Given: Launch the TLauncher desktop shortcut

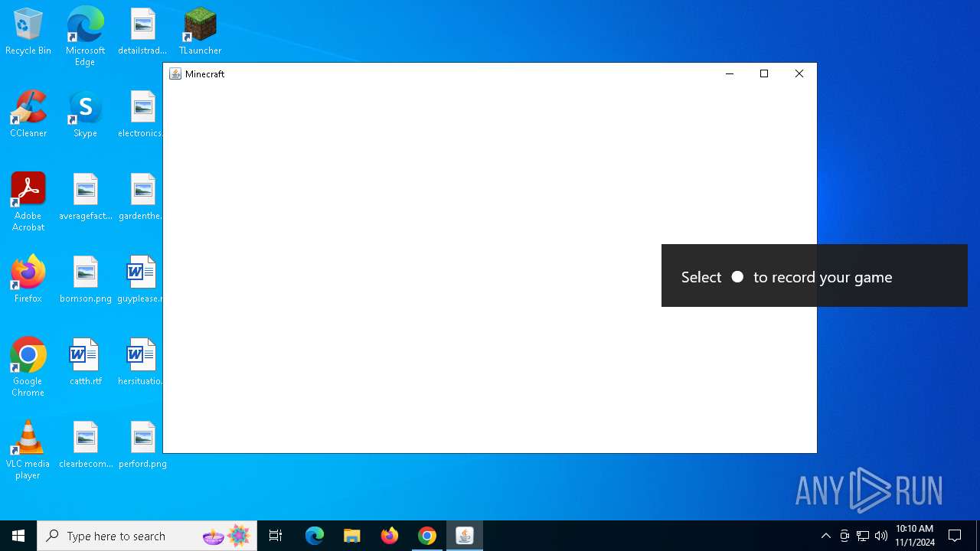Looking at the screenshot, I should 200,32.
